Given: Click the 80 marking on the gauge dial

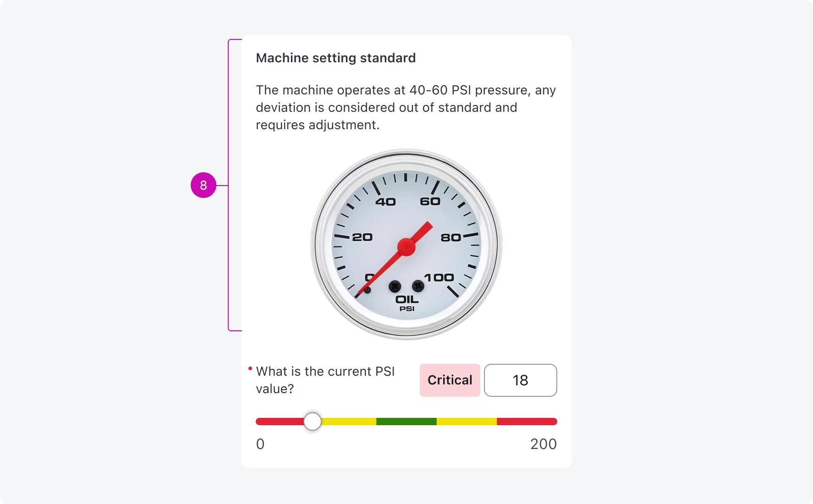Looking at the screenshot, I should (450, 237).
